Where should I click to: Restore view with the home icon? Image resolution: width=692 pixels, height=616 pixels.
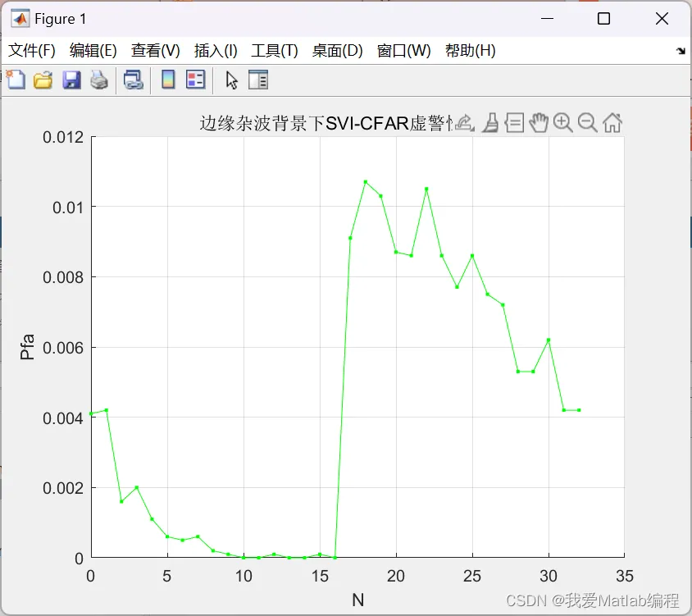pyautogui.click(x=612, y=123)
